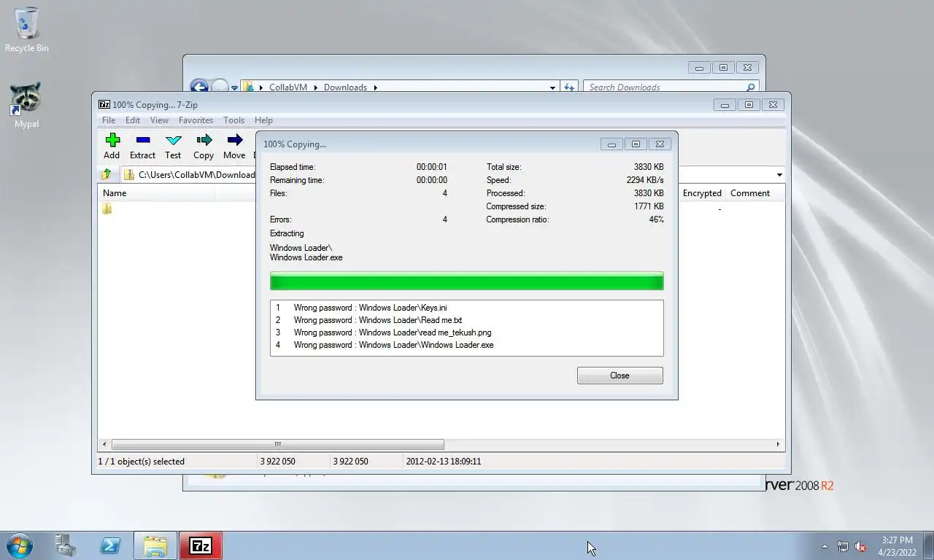Viewport: 934px width, 560px height.
Task: Open the View menu in 7-Zip
Action: point(159,120)
